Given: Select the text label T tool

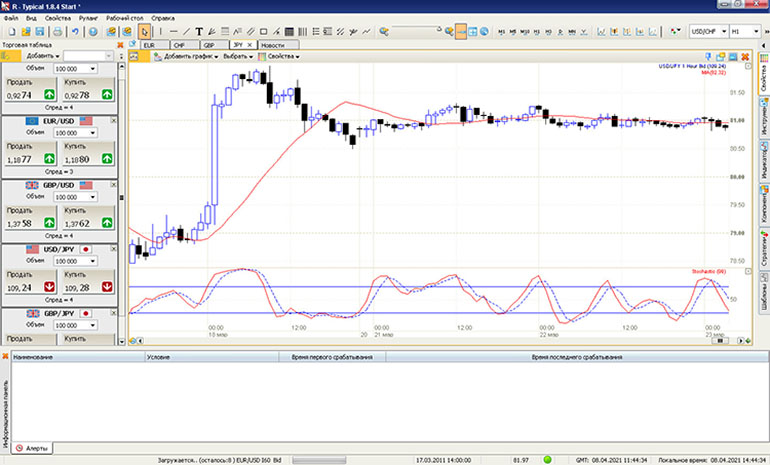Looking at the screenshot, I should [199, 32].
